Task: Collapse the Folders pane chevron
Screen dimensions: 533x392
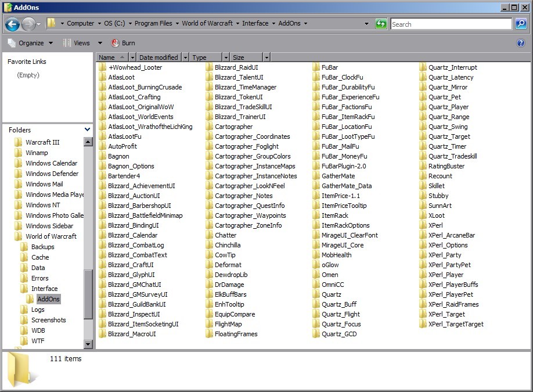Action: [87, 130]
